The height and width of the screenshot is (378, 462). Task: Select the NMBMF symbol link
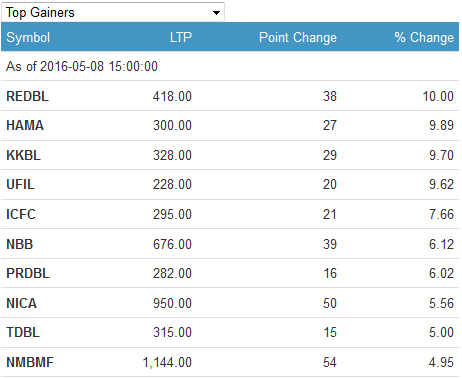click(x=30, y=362)
